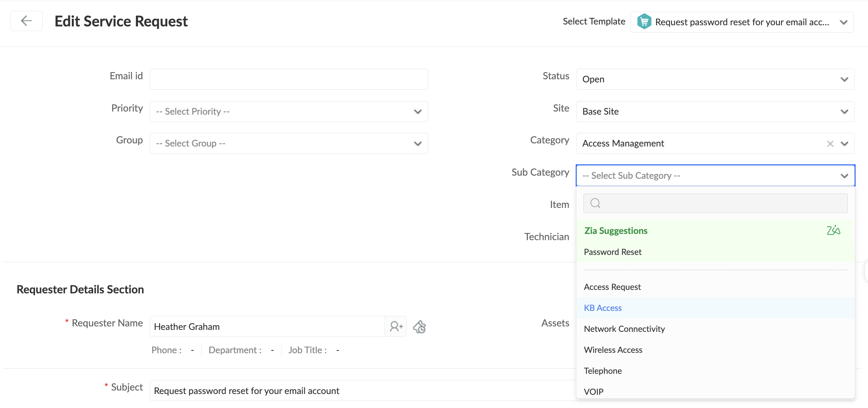Click the Email id input field
The image size is (868, 408).
pos(289,79)
